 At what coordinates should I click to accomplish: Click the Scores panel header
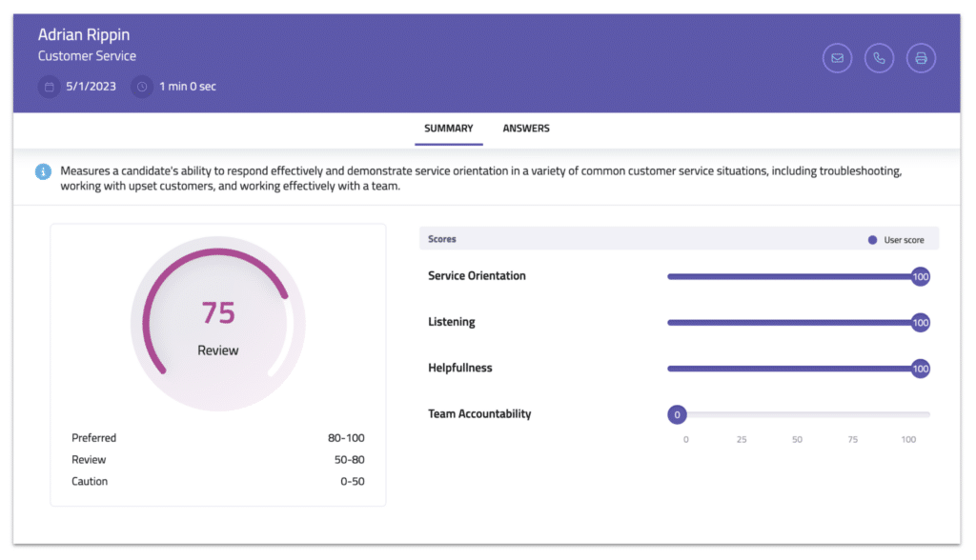[679, 239]
